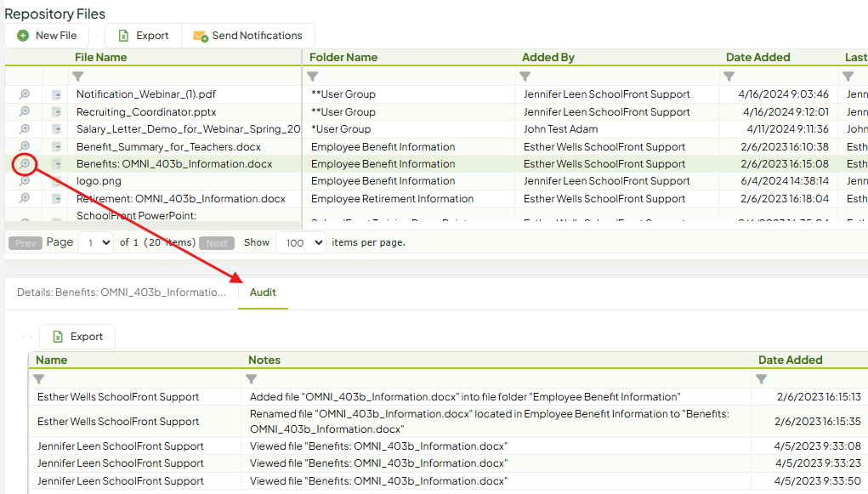
Task: Click magnifier icon for Retirement: OMNI_403b row
Action: [25, 198]
